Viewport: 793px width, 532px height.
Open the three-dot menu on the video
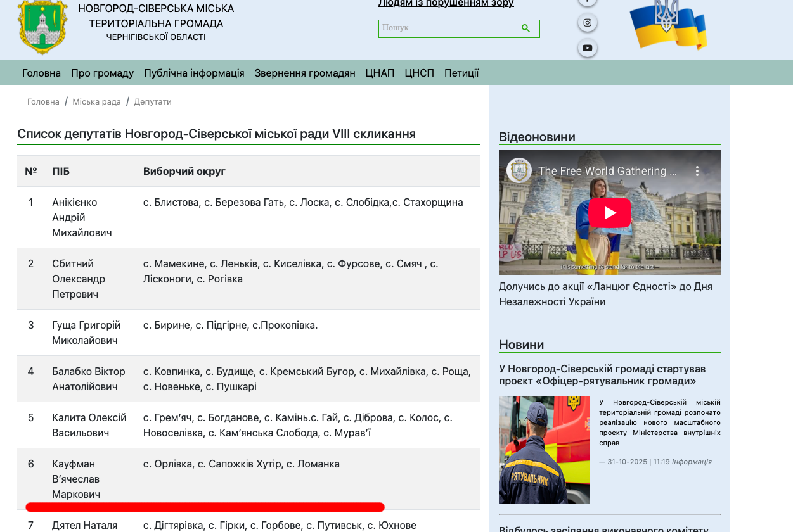point(697,171)
